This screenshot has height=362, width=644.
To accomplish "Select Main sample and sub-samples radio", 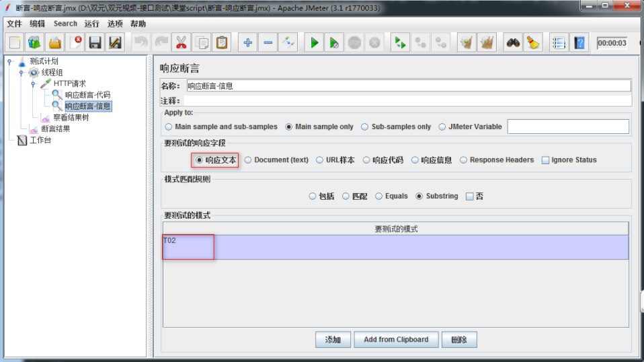I will click(168, 127).
